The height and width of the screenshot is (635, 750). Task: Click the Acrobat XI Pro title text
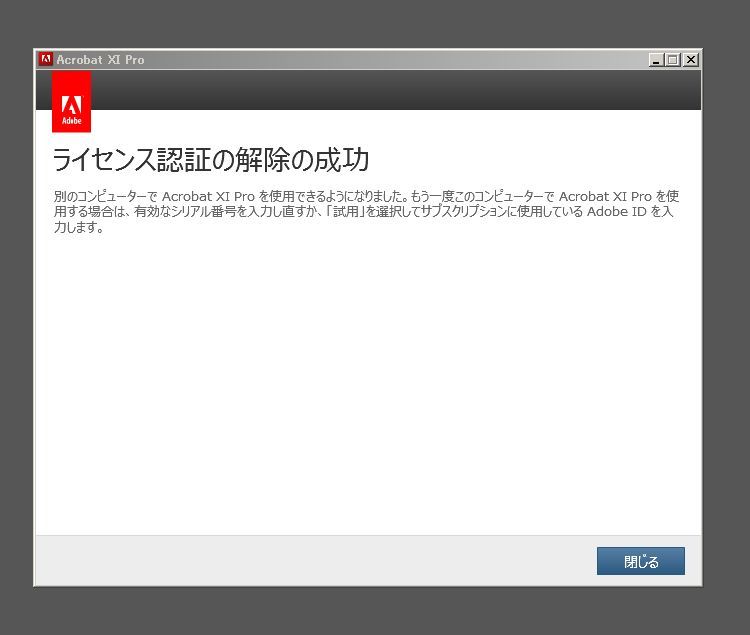[100, 60]
